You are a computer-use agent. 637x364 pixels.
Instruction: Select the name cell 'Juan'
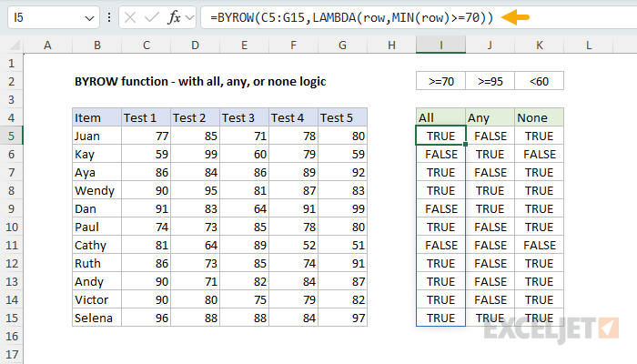coord(97,136)
